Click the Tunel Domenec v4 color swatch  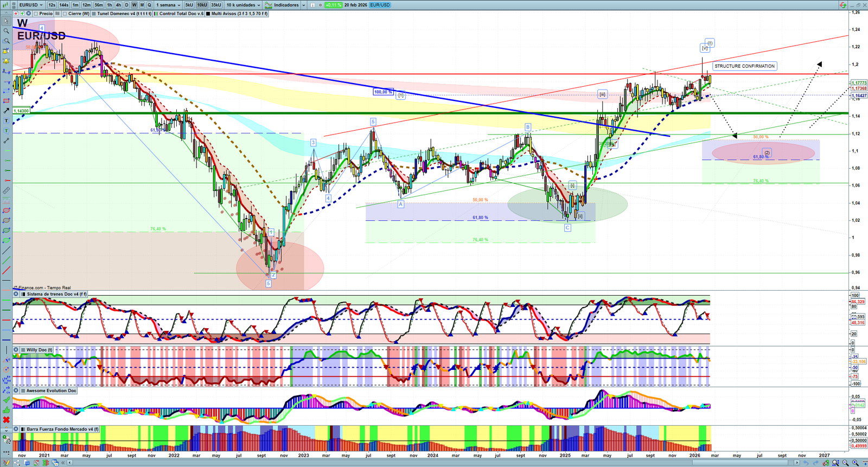coord(94,14)
